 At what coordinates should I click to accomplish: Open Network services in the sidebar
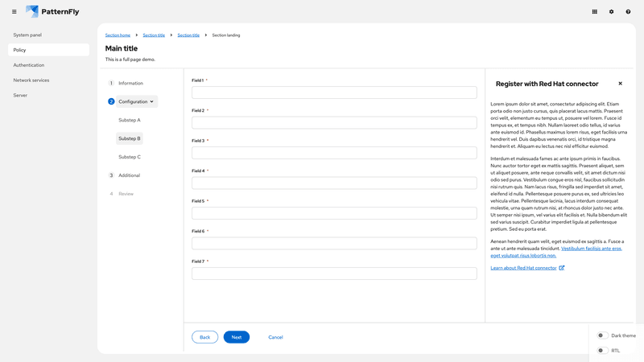[x=48, y=80]
